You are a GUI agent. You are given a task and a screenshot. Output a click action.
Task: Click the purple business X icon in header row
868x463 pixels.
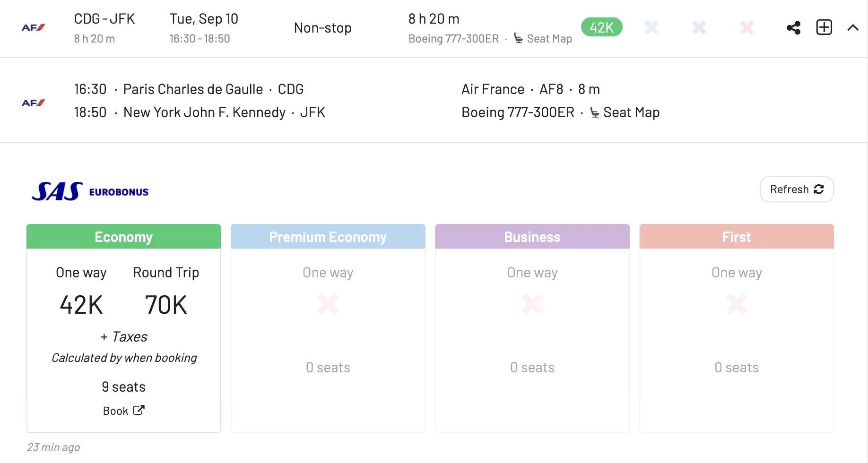pos(699,27)
